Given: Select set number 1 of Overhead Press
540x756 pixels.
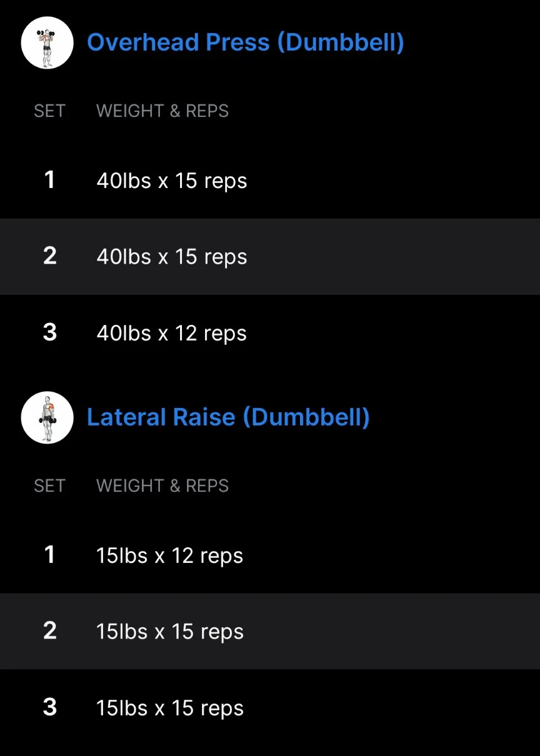Looking at the screenshot, I should tap(49, 181).
